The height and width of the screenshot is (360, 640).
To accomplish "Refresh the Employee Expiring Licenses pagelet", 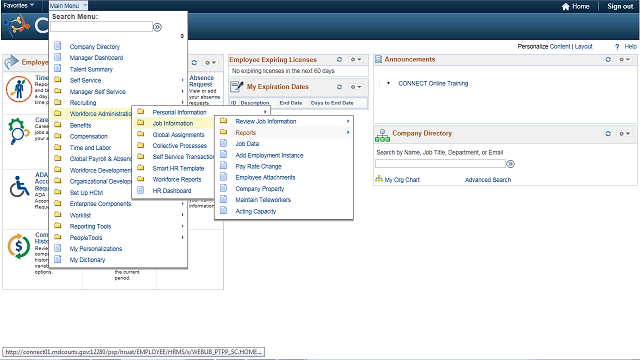I will click(339, 60).
